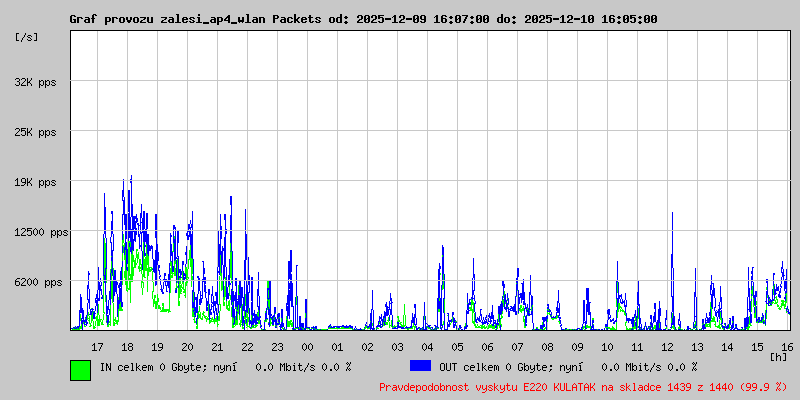Click the blue OUT legend swatch
This screenshot has width=800, height=400.
click(x=420, y=366)
